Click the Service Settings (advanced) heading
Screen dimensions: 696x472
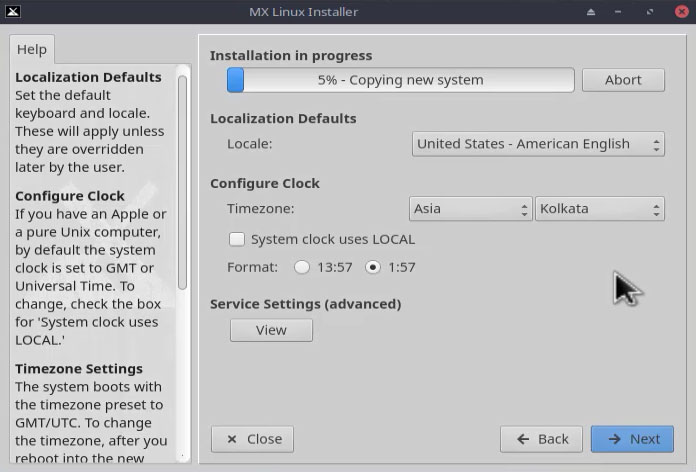pyautogui.click(x=306, y=304)
